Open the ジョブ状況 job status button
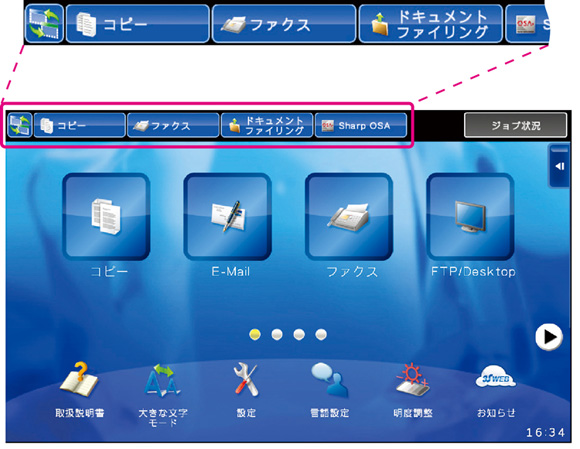The height and width of the screenshot is (449, 580). 515,125
